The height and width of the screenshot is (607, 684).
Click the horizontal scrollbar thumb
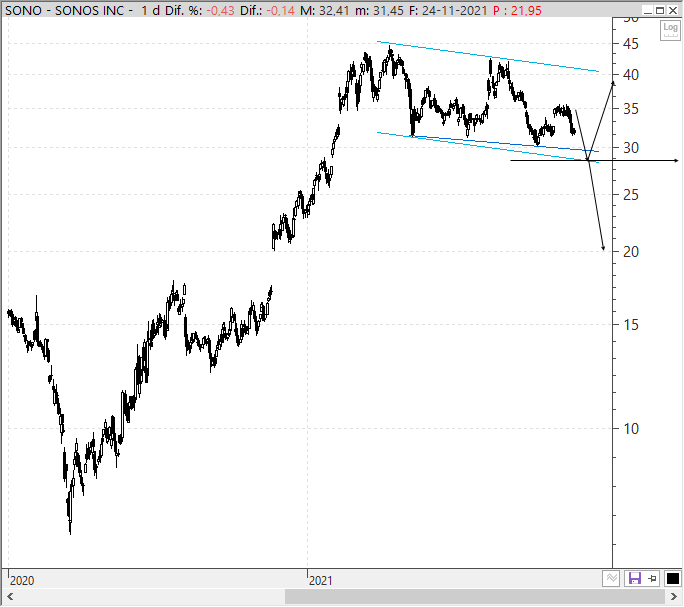tap(475, 596)
